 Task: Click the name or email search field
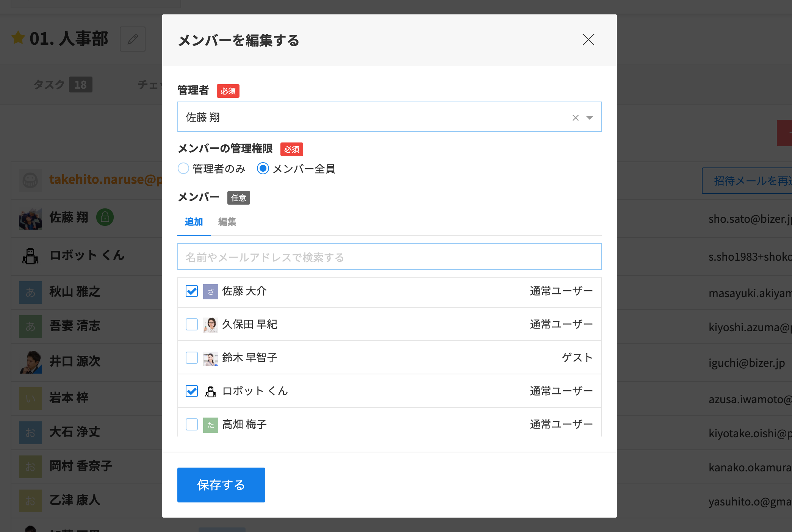click(389, 257)
